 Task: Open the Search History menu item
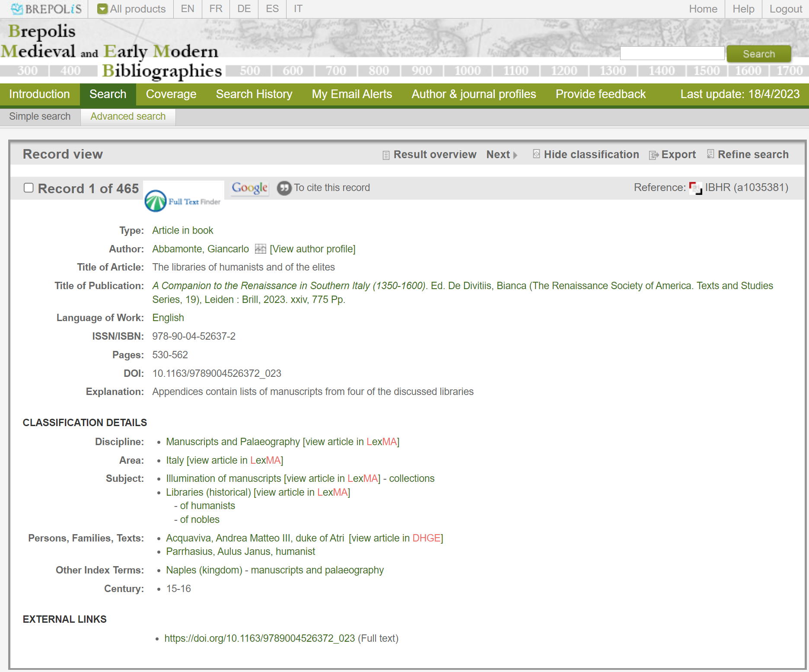point(254,94)
